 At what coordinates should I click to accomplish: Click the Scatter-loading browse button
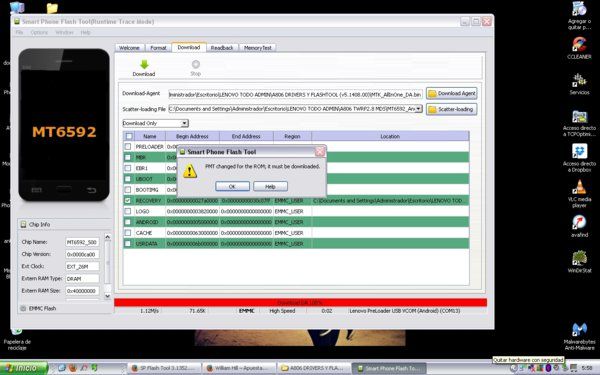452,109
